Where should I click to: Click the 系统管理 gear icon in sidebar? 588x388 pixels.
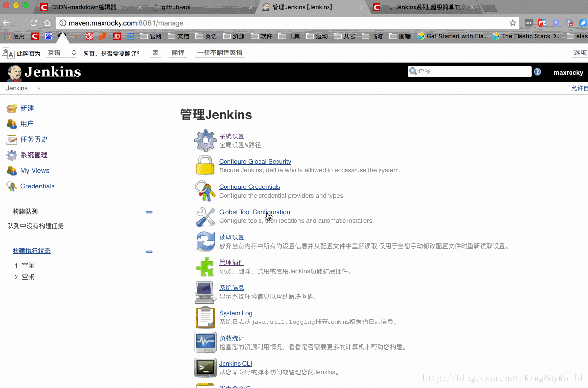pyautogui.click(x=12, y=155)
